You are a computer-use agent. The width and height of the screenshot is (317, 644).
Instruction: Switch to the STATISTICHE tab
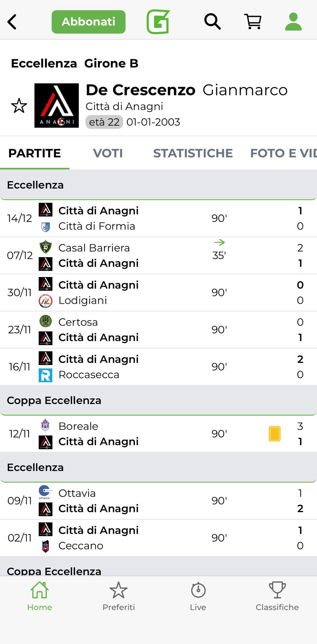(x=193, y=153)
